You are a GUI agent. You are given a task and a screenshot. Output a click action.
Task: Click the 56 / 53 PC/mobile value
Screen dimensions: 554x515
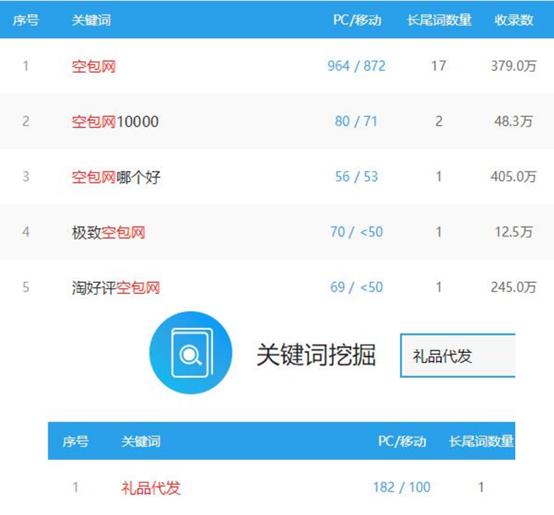pyautogui.click(x=356, y=177)
